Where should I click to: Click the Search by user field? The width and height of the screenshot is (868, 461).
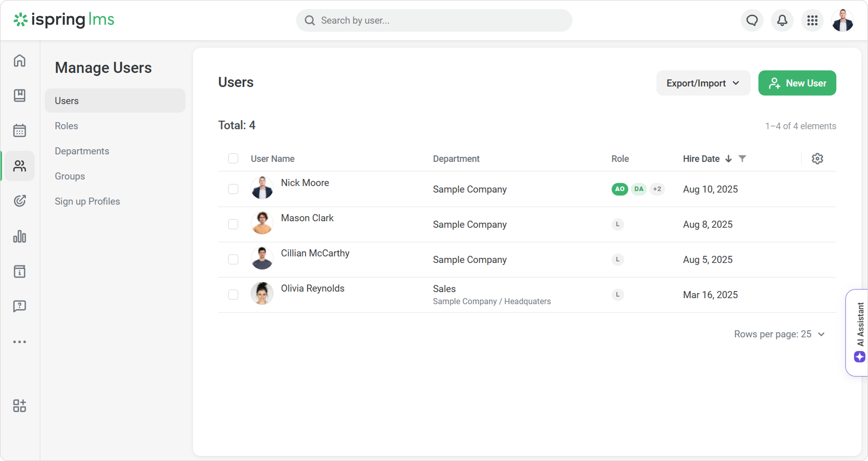(434, 21)
